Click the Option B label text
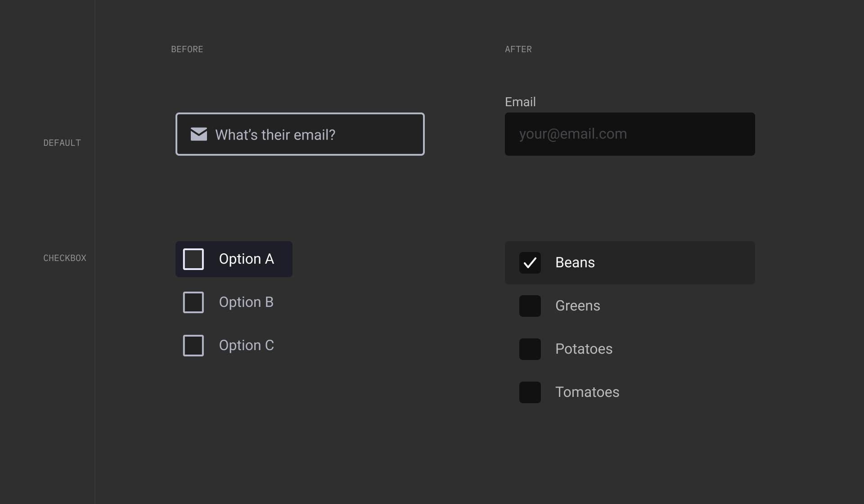The image size is (864, 504). 246,302
